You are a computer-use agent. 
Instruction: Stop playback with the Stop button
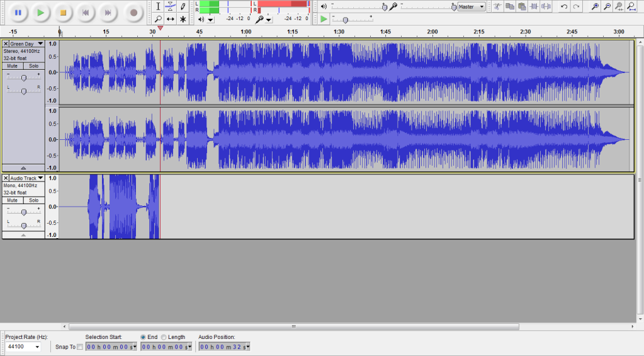(x=62, y=12)
